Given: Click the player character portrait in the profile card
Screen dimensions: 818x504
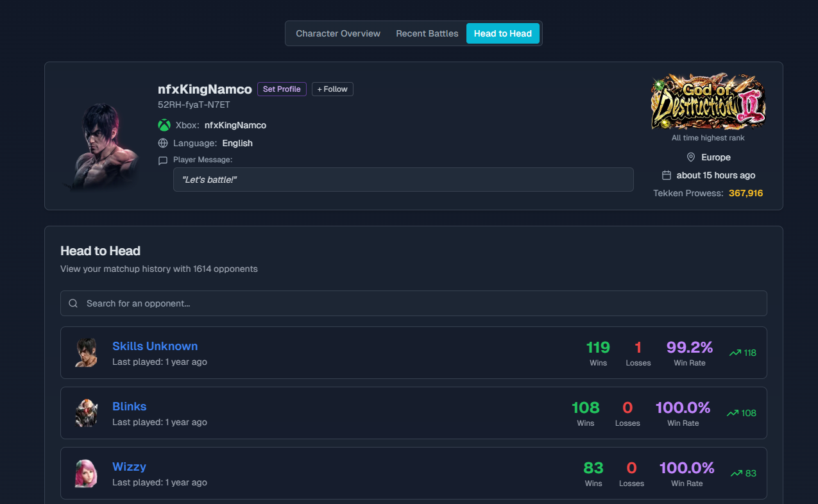Looking at the screenshot, I should point(101,146).
